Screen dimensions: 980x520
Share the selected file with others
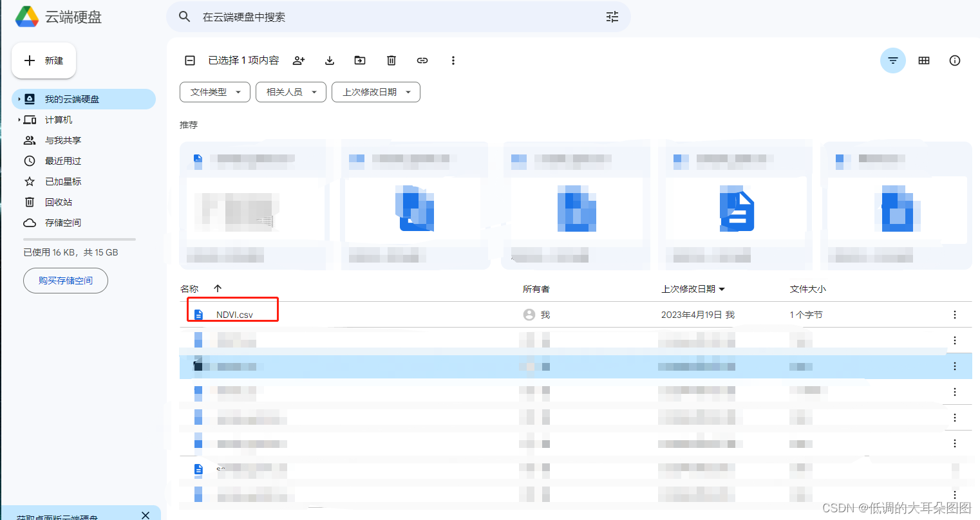coord(298,60)
